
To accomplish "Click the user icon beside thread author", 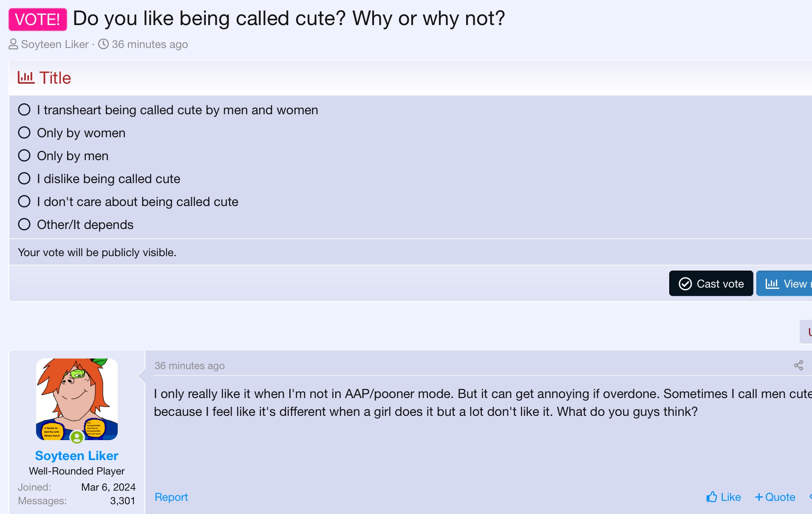I will click(13, 44).
